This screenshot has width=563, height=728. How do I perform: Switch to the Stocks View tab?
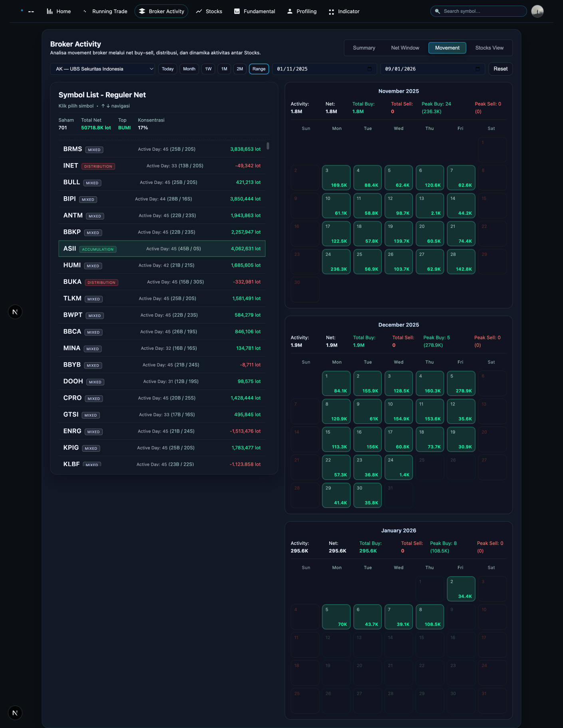coord(489,48)
